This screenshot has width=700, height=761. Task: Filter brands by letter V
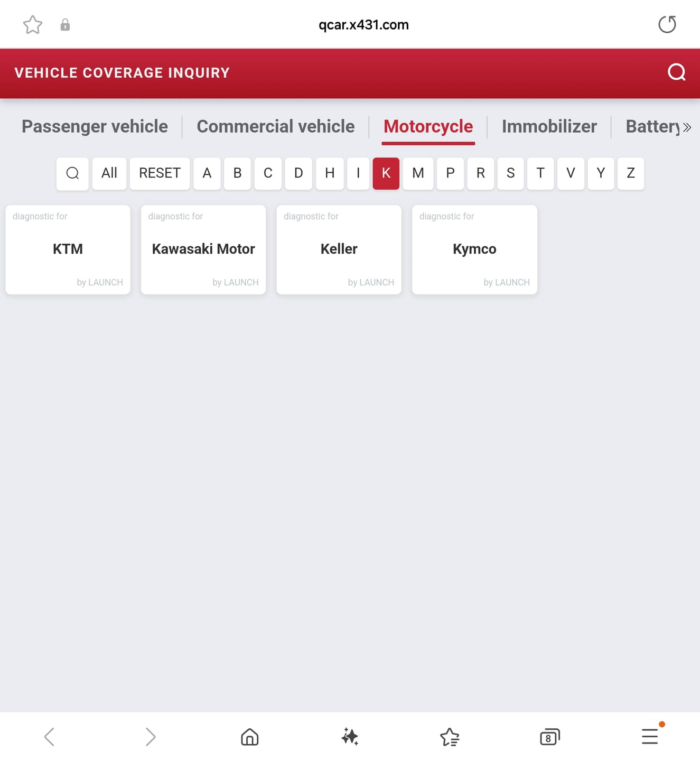pyautogui.click(x=571, y=173)
